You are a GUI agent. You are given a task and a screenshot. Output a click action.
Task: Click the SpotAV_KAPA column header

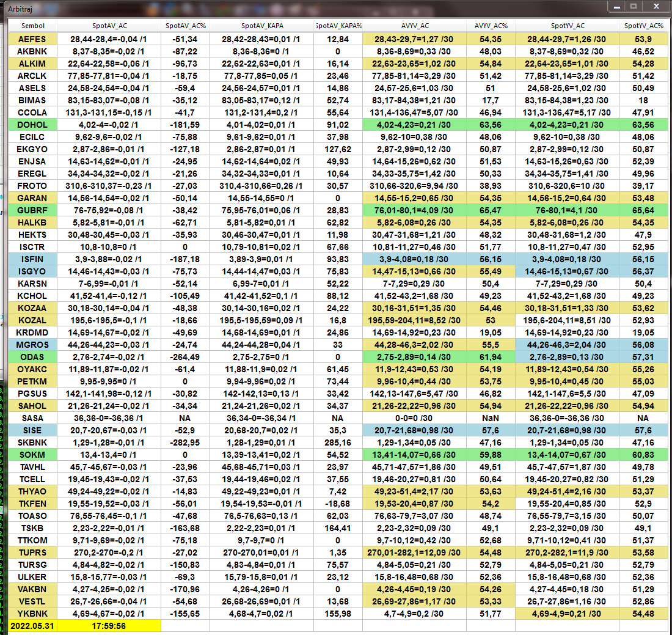tap(262, 26)
